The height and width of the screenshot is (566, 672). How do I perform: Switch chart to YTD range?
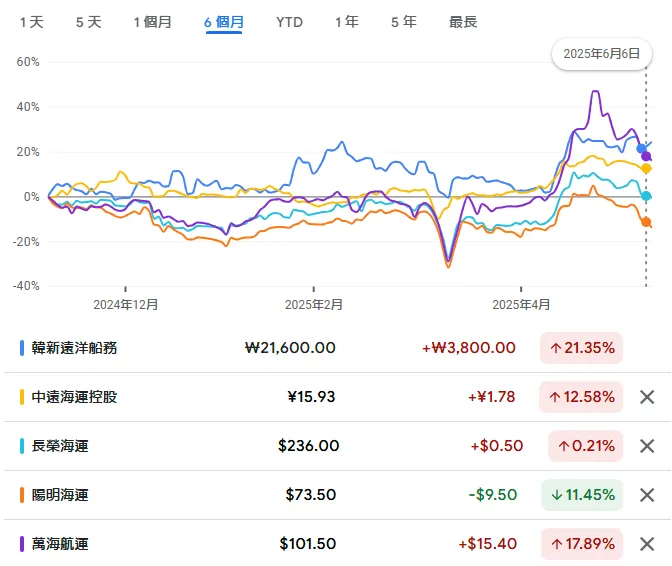[289, 22]
